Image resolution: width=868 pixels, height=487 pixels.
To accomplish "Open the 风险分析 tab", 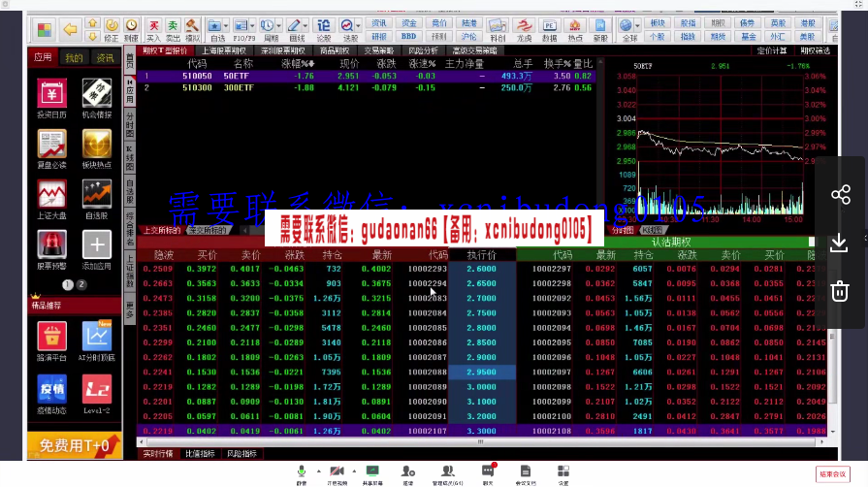I will pos(423,50).
